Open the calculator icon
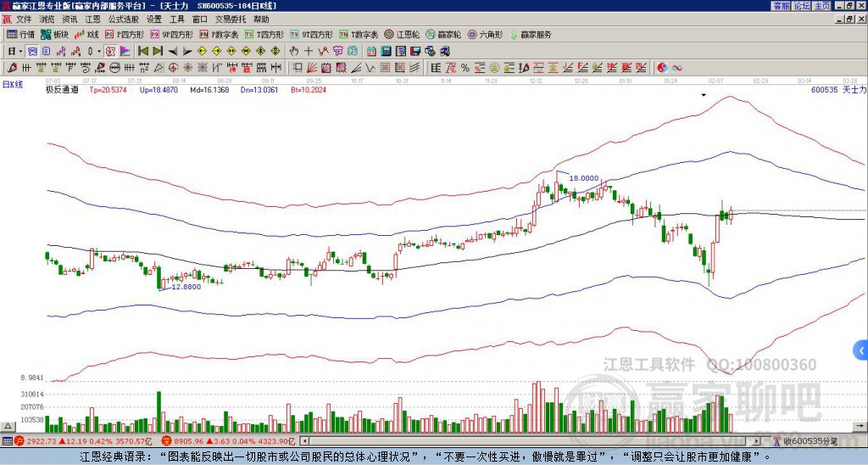The width and height of the screenshot is (868, 465). coord(386,52)
